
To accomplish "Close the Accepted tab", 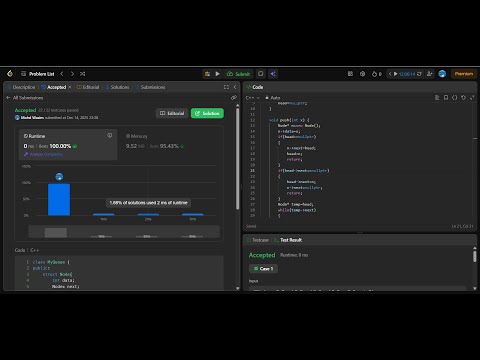I will [69, 87].
